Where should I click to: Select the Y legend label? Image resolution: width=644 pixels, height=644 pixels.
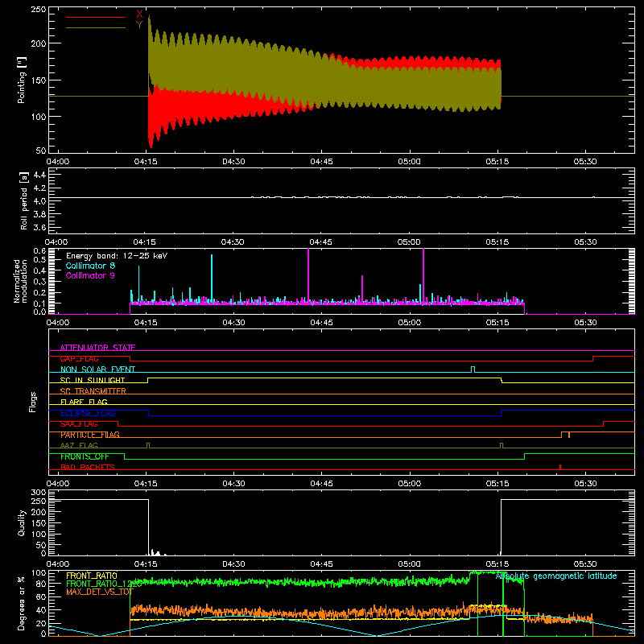pos(139,25)
